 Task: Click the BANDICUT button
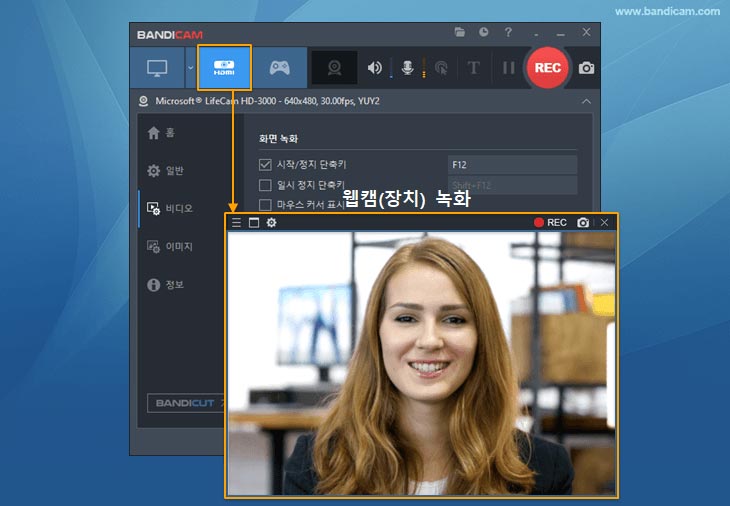click(x=186, y=403)
